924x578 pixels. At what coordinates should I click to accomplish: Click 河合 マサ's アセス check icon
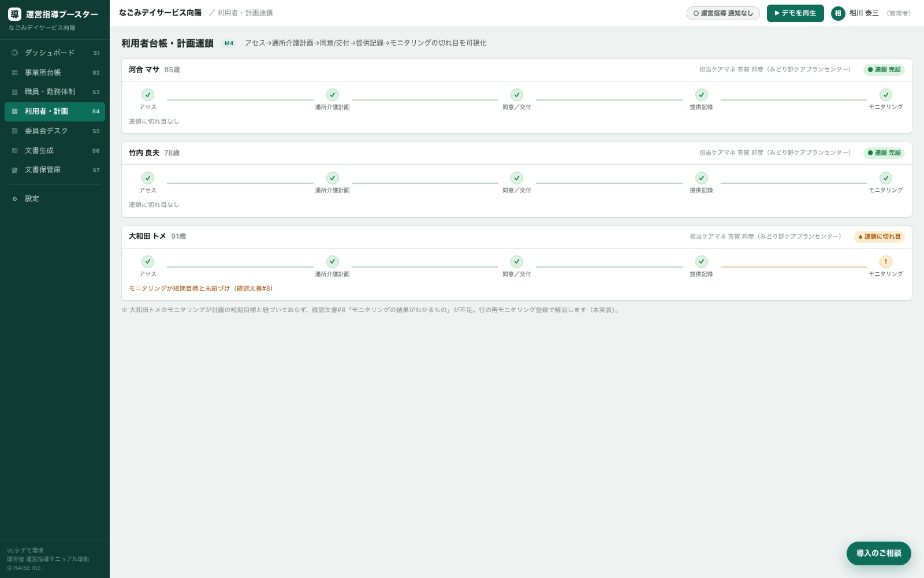(x=148, y=95)
